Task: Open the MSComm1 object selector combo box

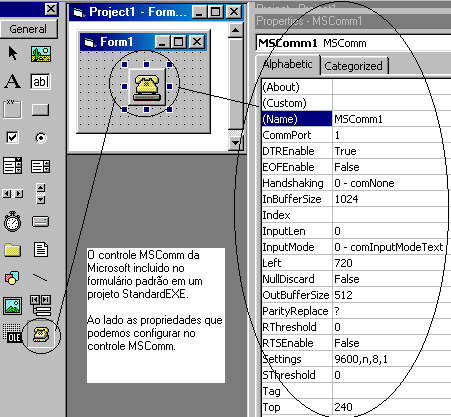Action: pos(353,43)
